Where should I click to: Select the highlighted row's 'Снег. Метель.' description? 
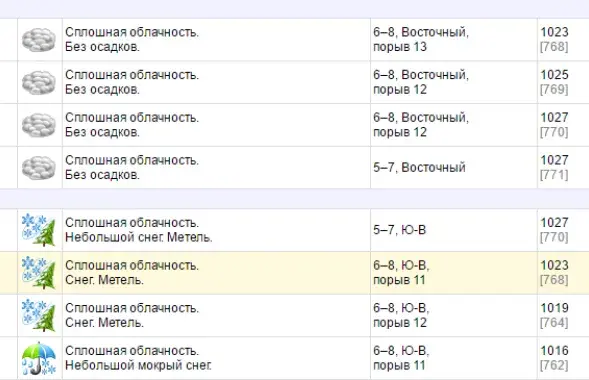pos(104,280)
